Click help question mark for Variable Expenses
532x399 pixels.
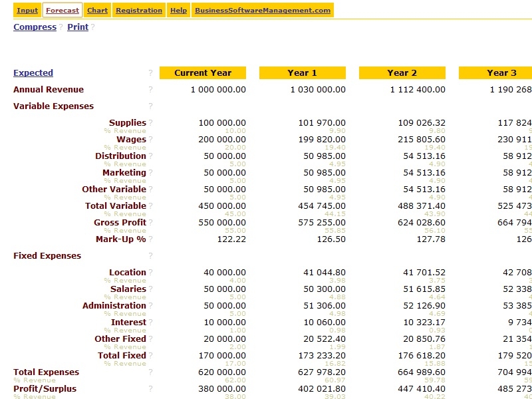(x=150, y=106)
